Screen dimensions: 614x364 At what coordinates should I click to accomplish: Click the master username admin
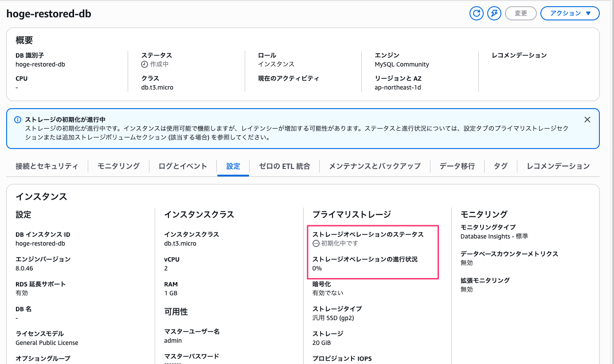click(173, 341)
